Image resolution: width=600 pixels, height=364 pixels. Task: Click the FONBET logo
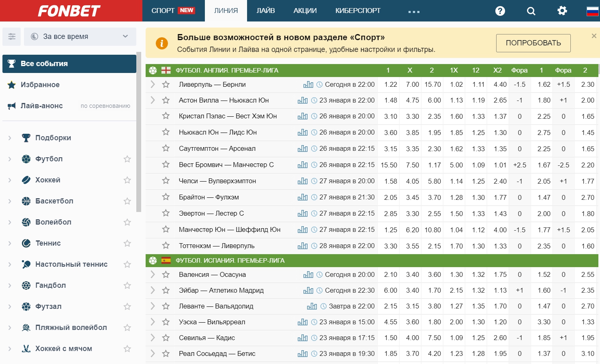[69, 11]
